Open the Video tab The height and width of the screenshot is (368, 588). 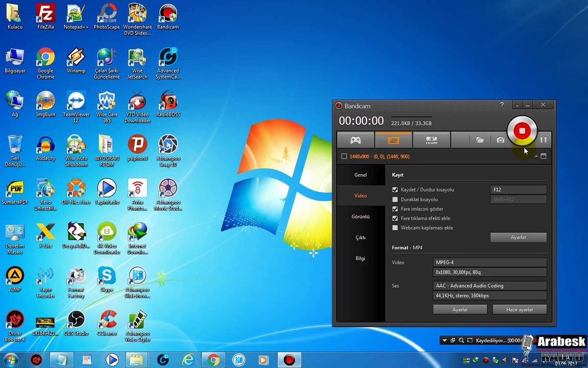(360, 196)
